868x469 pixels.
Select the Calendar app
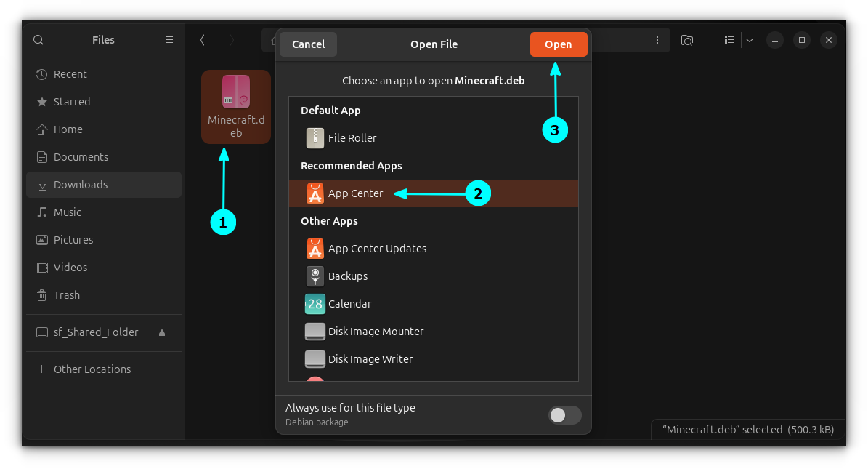(434, 305)
